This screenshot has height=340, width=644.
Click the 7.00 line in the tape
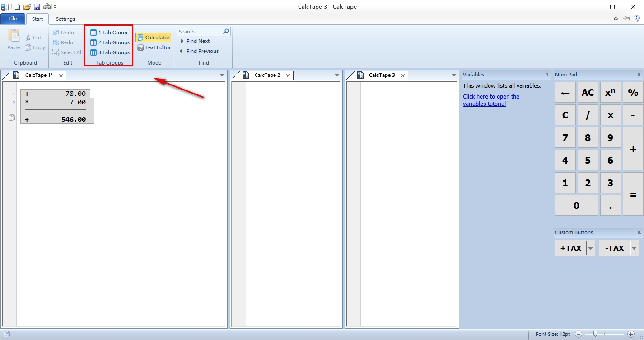click(x=56, y=102)
